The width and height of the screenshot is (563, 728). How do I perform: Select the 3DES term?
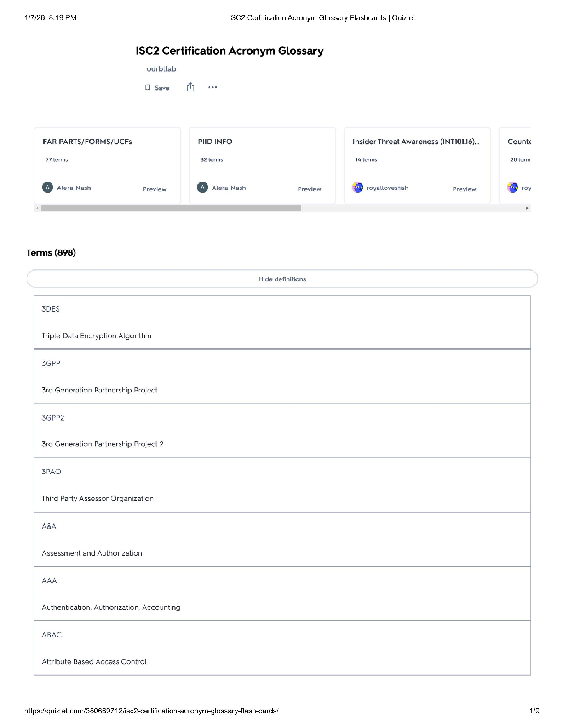click(51, 309)
